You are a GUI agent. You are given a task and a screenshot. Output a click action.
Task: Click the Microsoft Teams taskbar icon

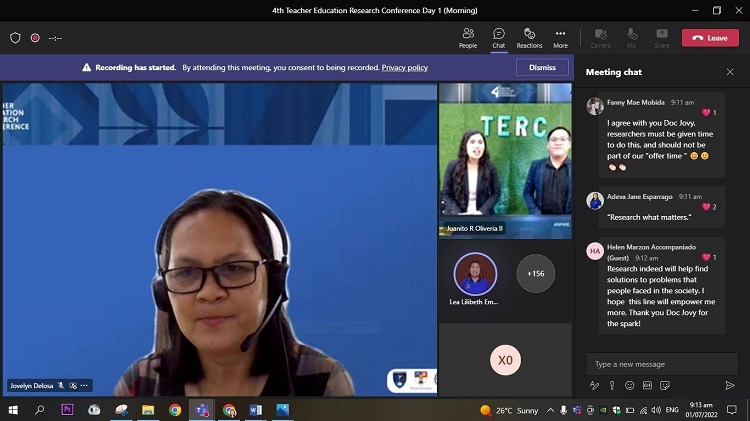click(202, 410)
